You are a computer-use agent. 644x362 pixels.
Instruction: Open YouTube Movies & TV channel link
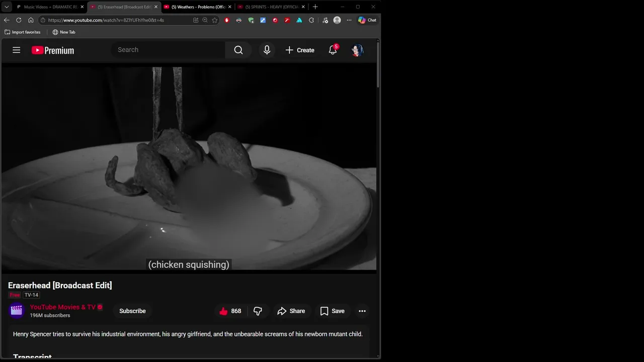[62, 307]
